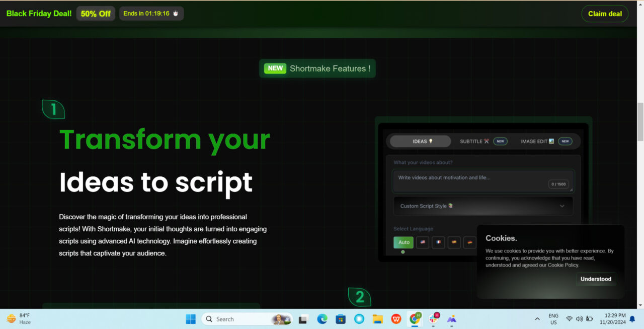
Task: Switch to the IDEAS tab
Action: click(x=420, y=142)
